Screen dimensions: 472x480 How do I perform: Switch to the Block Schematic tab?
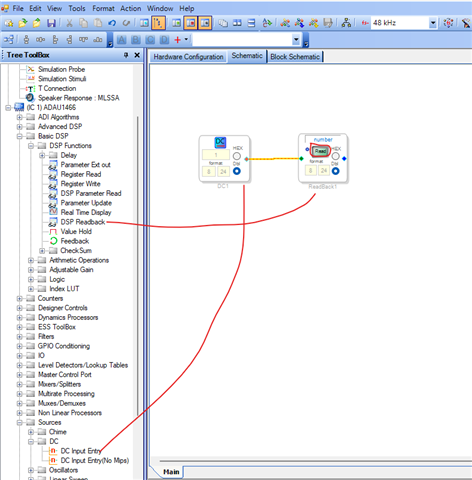click(295, 57)
